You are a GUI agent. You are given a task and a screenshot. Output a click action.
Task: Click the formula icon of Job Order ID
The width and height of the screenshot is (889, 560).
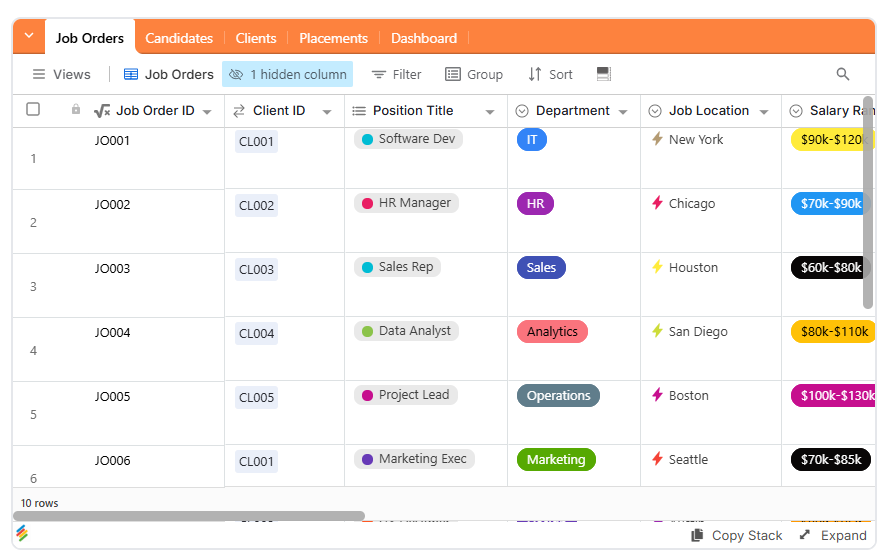(102, 111)
